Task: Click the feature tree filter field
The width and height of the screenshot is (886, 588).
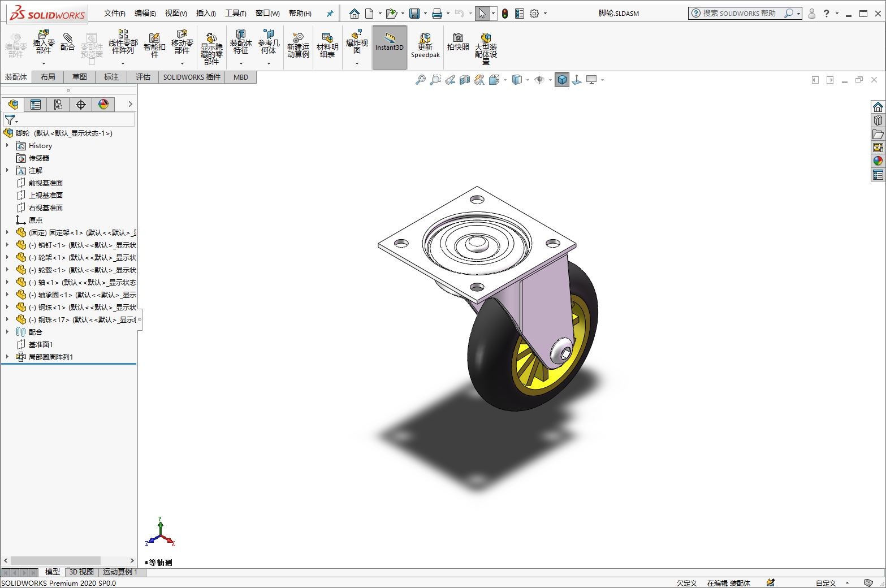Action: point(69,120)
